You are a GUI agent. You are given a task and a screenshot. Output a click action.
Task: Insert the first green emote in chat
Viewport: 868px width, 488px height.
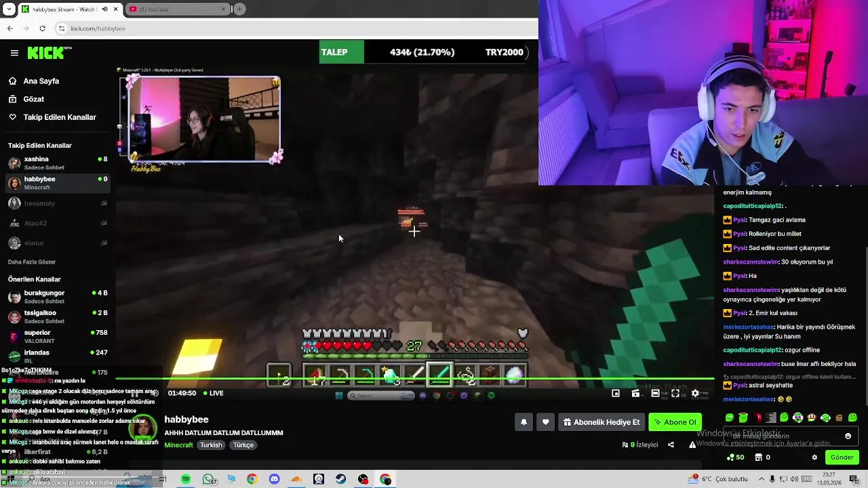(x=730, y=418)
